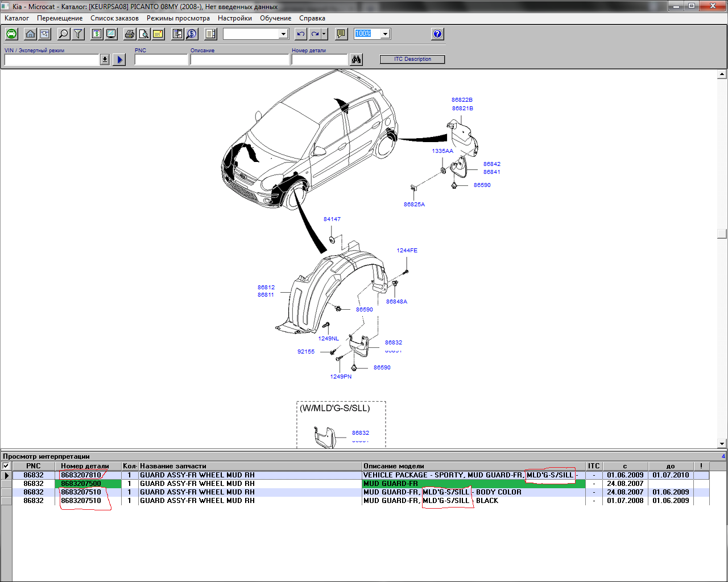This screenshot has height=582, width=728.
Task: Click diagram callout 86812
Action: tap(266, 288)
